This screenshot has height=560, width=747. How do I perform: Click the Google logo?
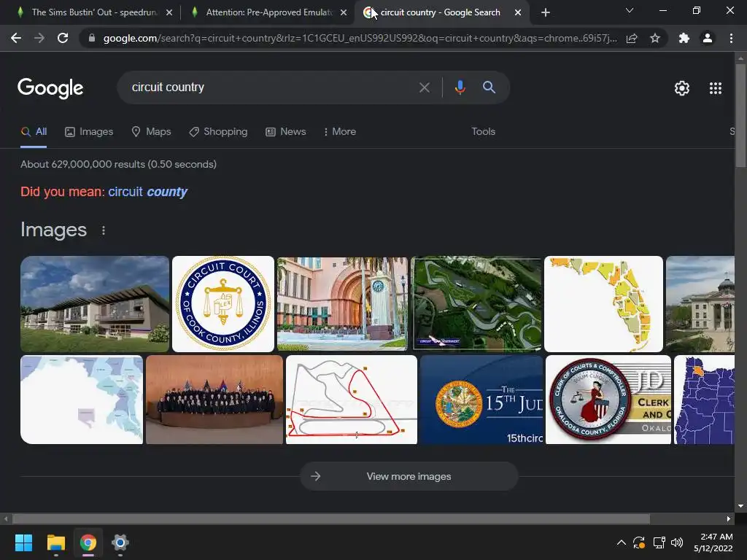pos(50,88)
